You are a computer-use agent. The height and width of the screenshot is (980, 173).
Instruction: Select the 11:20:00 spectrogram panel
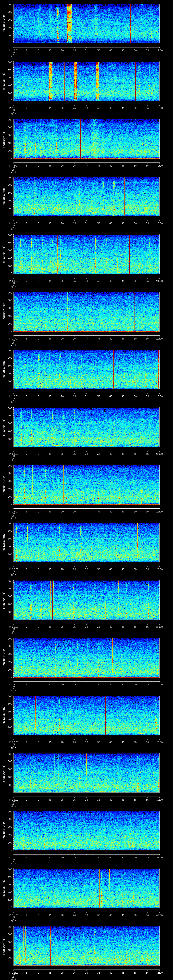(86, 254)
